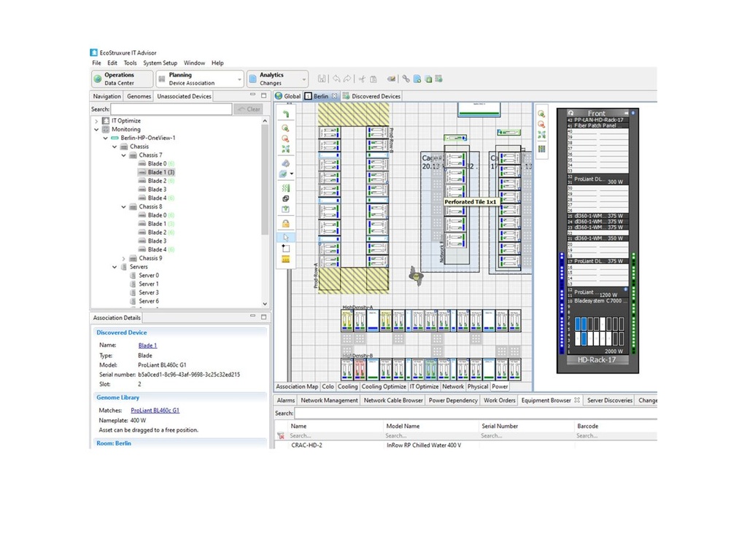Open the ProLiant BL460c G1 genome link

click(x=155, y=410)
